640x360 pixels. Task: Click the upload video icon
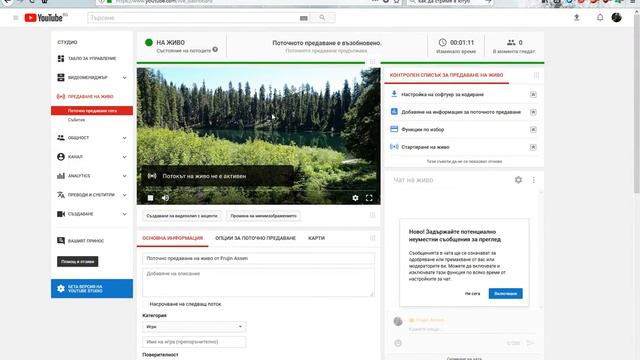click(x=576, y=18)
